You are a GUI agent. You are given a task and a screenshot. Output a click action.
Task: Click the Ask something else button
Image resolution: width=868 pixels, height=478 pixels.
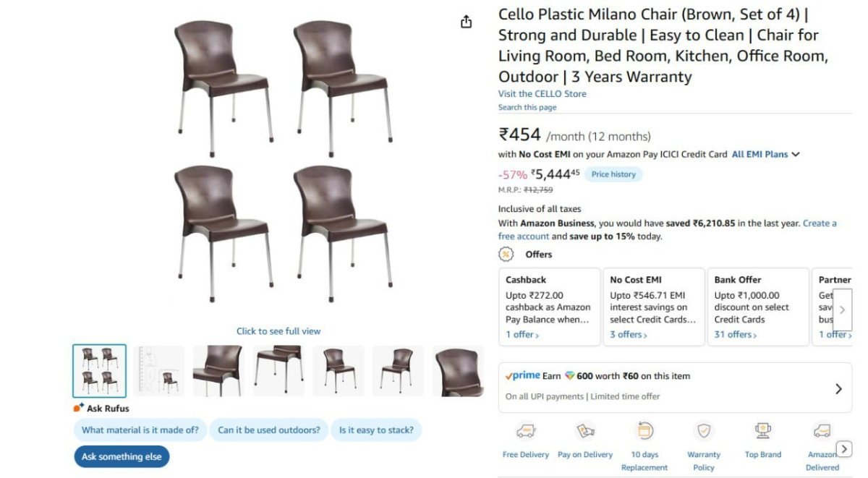(x=122, y=456)
